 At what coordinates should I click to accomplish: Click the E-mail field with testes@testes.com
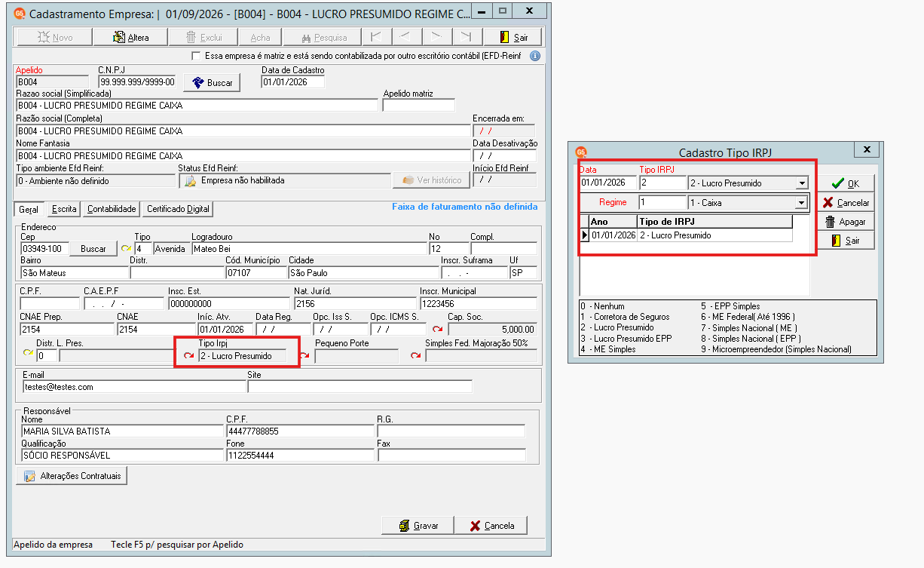(134, 387)
